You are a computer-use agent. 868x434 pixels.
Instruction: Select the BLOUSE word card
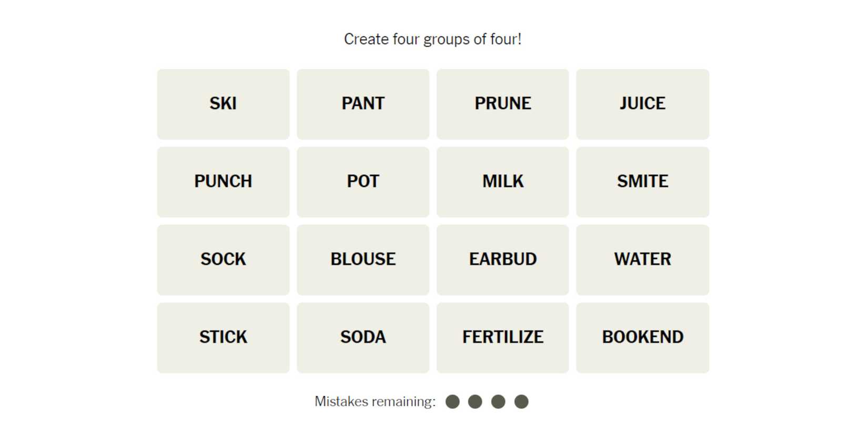coord(363,259)
